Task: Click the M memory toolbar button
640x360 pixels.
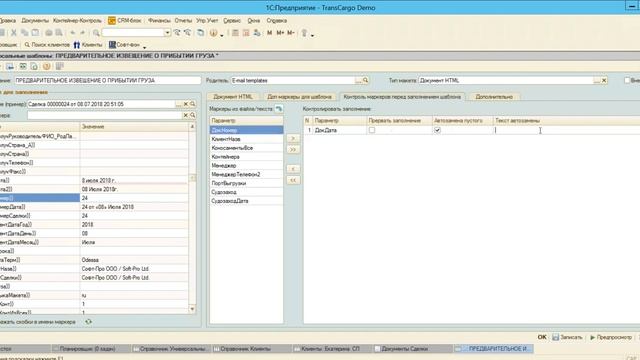Action: 269,33
